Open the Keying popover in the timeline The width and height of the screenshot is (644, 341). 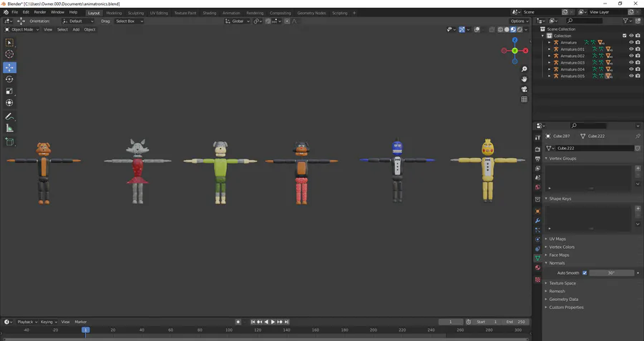[x=49, y=322]
